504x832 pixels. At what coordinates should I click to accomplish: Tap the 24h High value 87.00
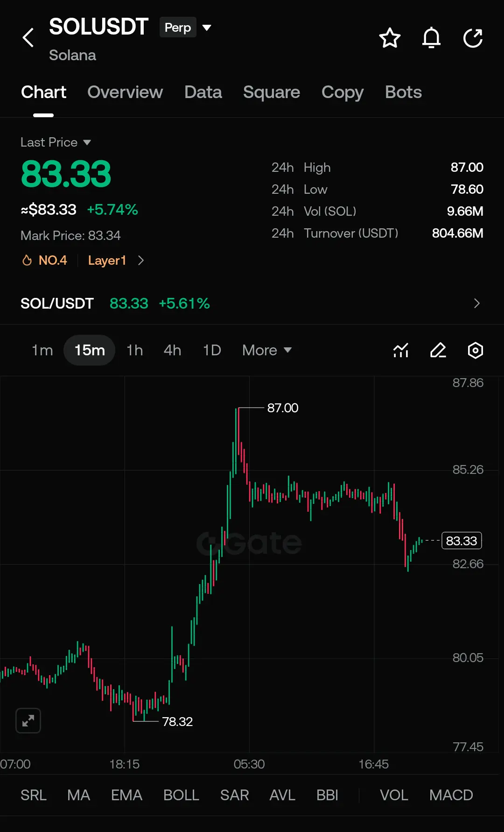pyautogui.click(x=467, y=167)
